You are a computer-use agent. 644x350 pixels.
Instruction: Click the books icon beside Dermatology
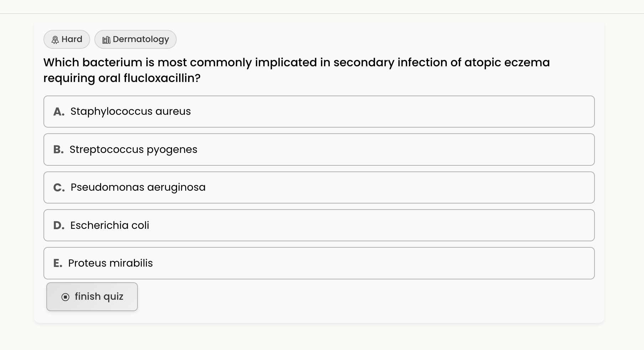[x=106, y=40]
